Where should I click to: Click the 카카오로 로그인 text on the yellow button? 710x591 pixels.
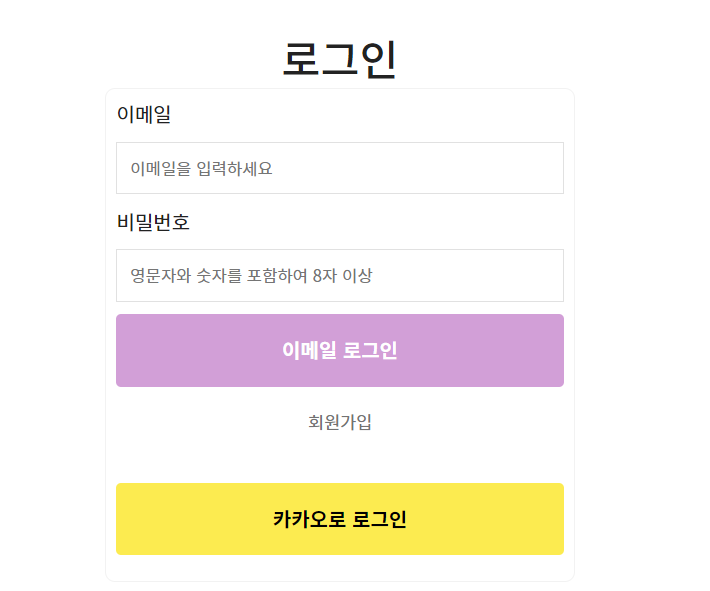pos(340,519)
